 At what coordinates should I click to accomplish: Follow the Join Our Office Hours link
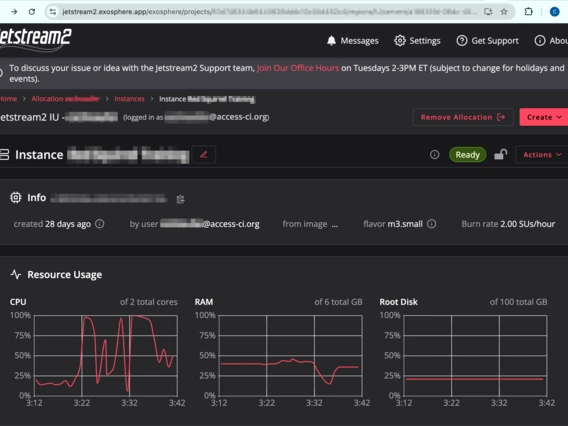coord(298,68)
